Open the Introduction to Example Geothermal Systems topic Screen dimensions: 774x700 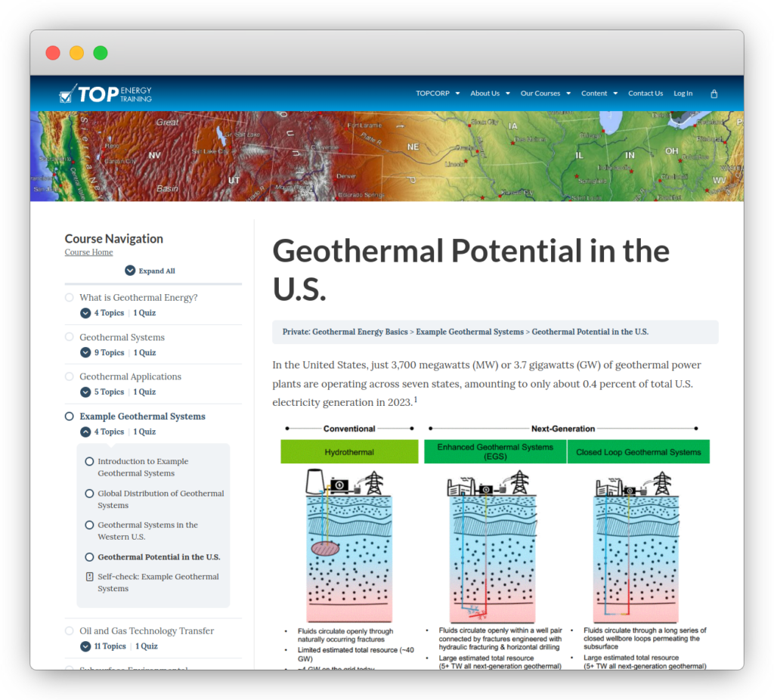143,467
